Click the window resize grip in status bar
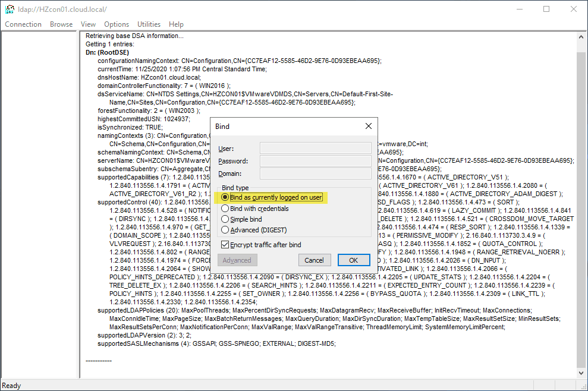The height and width of the screenshot is (391, 588). click(583, 386)
